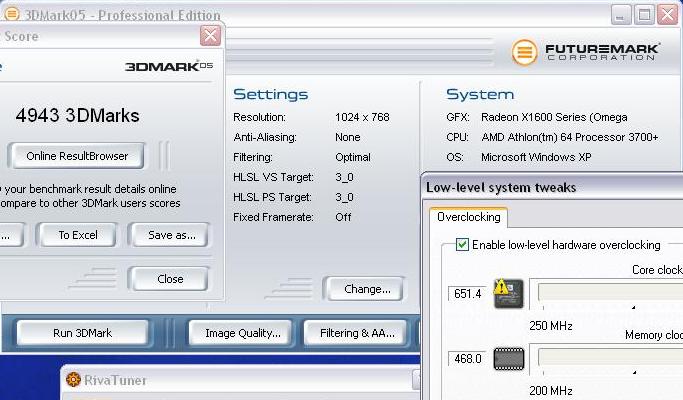683x400 pixels.
Task: Close the Score dialog with X
Action: coord(210,35)
